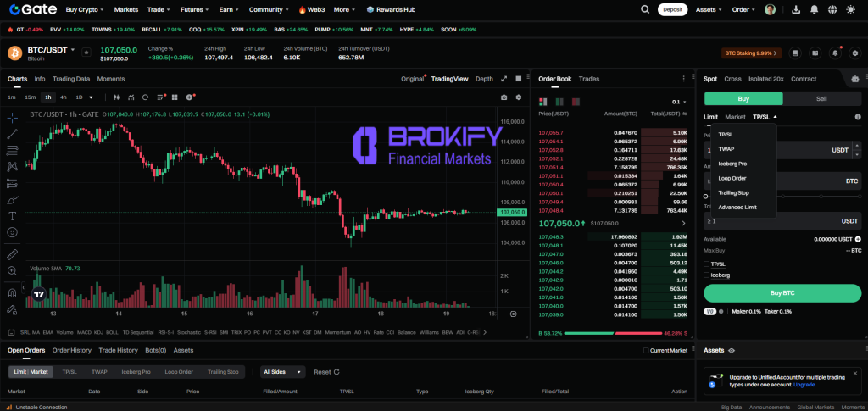The width and height of the screenshot is (868, 411).
Task: Open the search magnifier in the header
Action: pyautogui.click(x=645, y=9)
